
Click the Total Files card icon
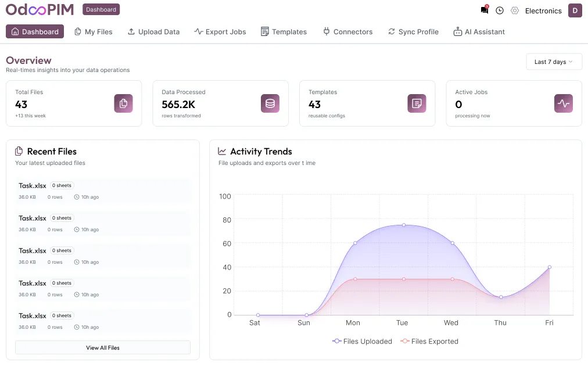coord(123,103)
